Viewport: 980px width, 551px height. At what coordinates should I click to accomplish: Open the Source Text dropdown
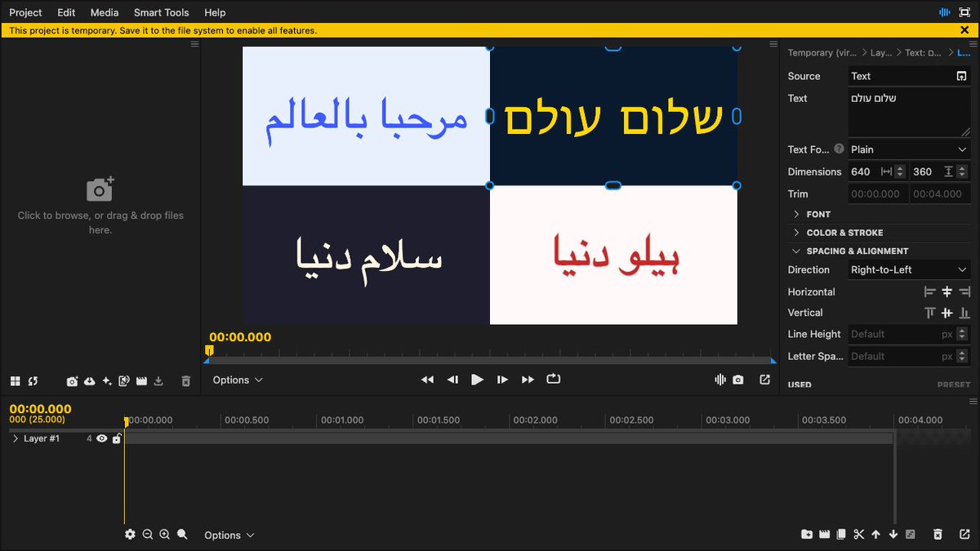(x=909, y=76)
